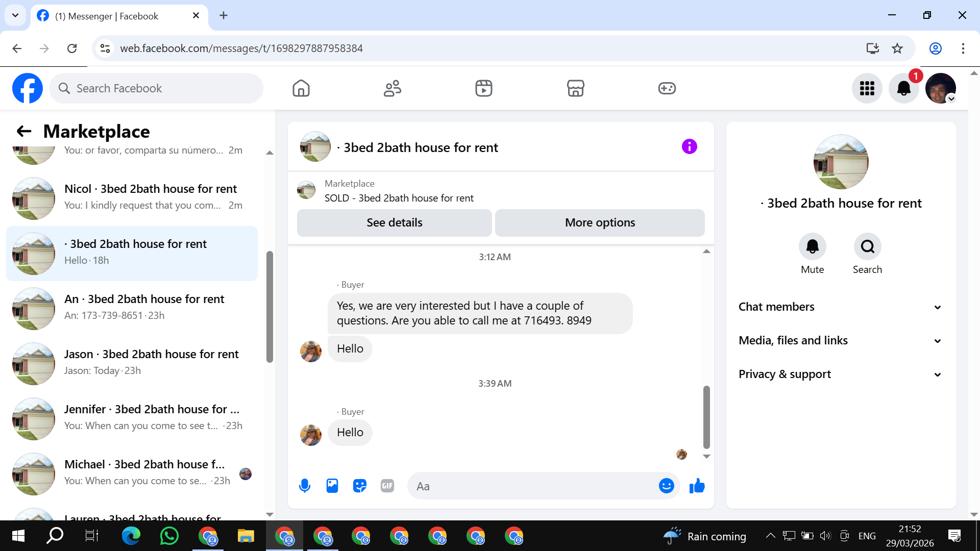The width and height of the screenshot is (980, 551).
Task: Open WhatsApp from the taskbar
Action: (169, 536)
